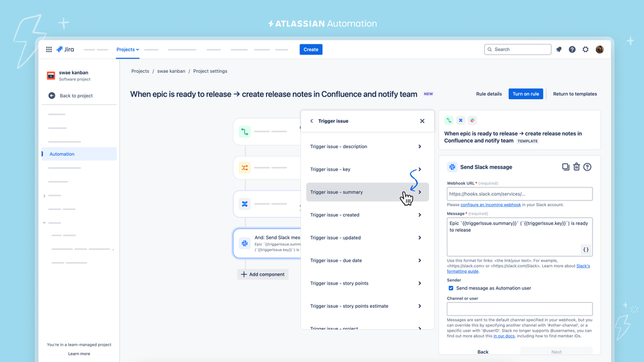The width and height of the screenshot is (644, 362).
Task: Select Automation in the sidebar
Action: pyautogui.click(x=79, y=154)
